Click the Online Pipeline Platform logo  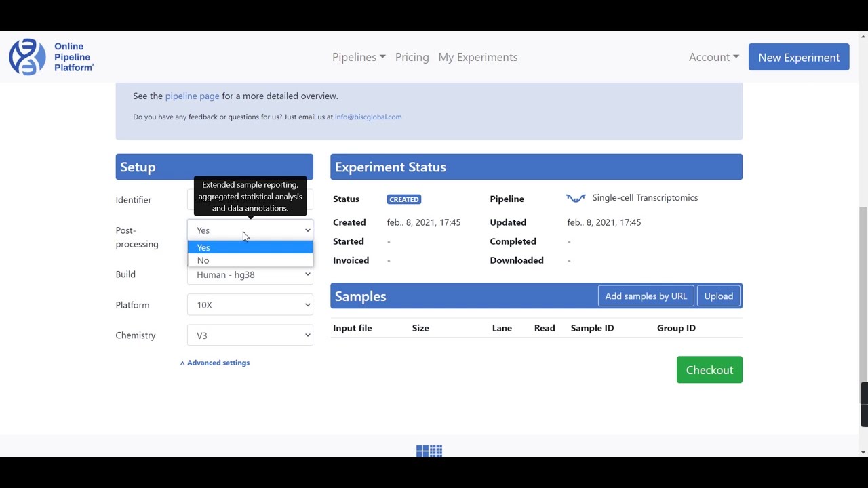(52, 57)
